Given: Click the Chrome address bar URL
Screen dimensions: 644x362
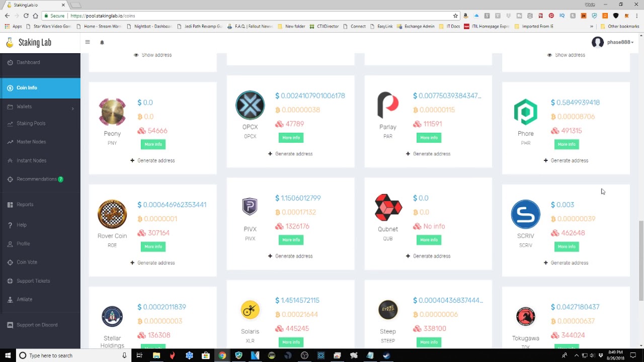Looking at the screenshot, I should pos(103,16).
